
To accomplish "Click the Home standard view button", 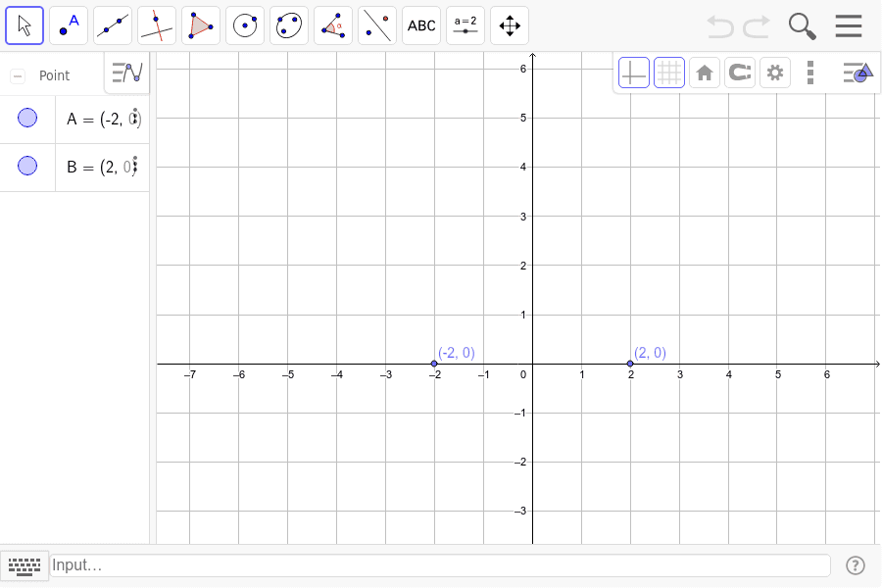I will click(x=705, y=73).
